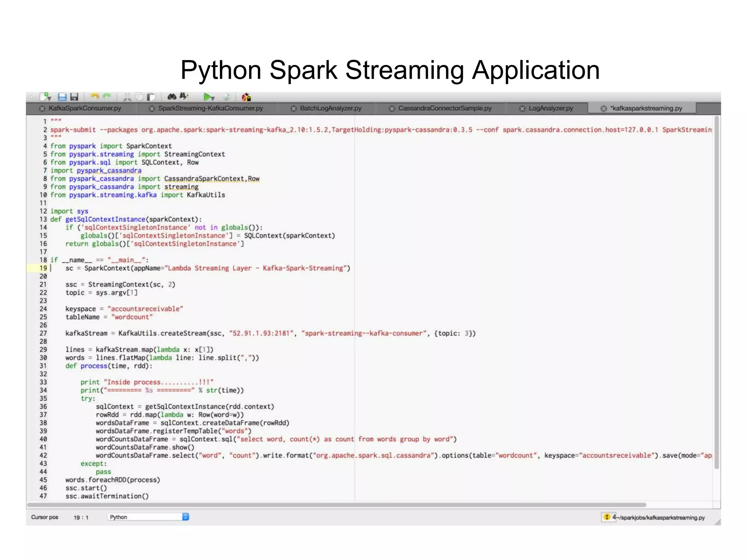Click the New File toolbar icon
This screenshot has width=747, height=560.
point(46,97)
